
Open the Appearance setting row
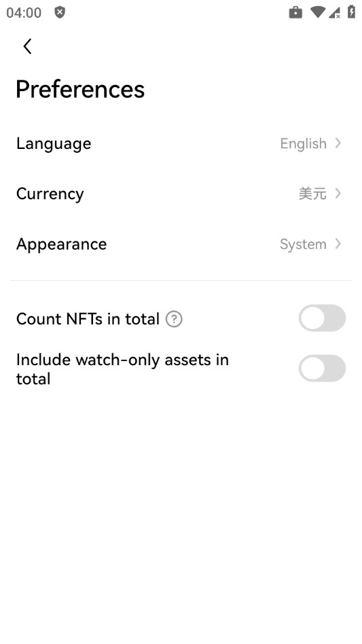coord(181,244)
